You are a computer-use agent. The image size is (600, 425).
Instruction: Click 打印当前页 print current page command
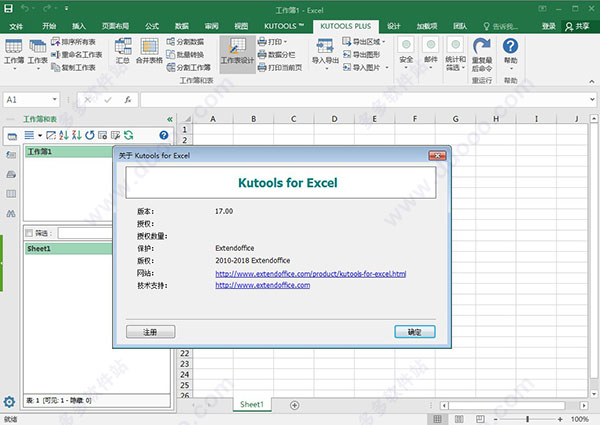point(280,67)
